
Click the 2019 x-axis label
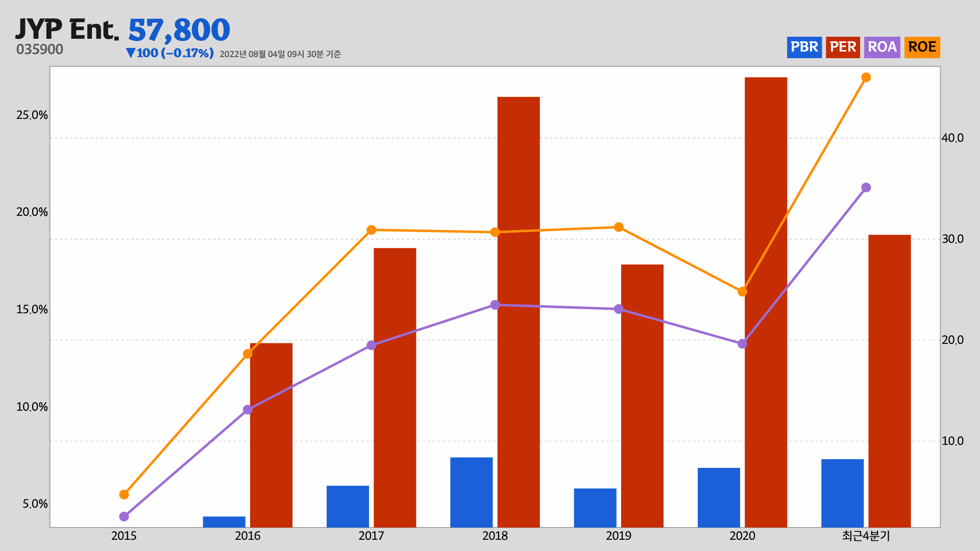(619, 536)
